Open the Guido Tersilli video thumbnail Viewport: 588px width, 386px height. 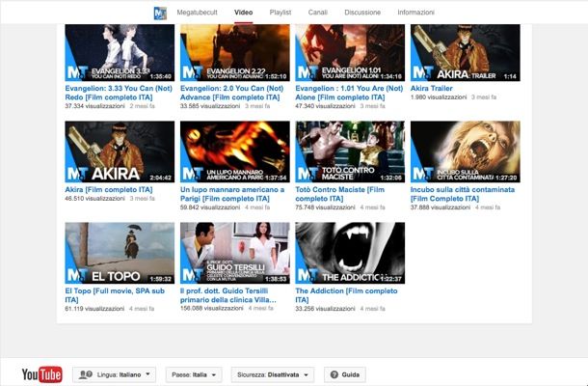click(235, 253)
